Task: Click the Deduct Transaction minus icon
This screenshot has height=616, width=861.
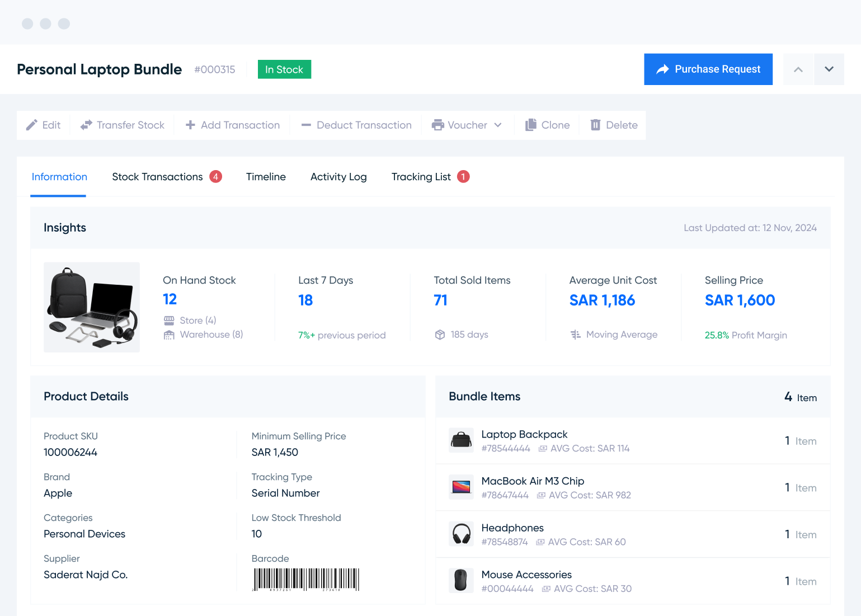Action: click(x=306, y=125)
